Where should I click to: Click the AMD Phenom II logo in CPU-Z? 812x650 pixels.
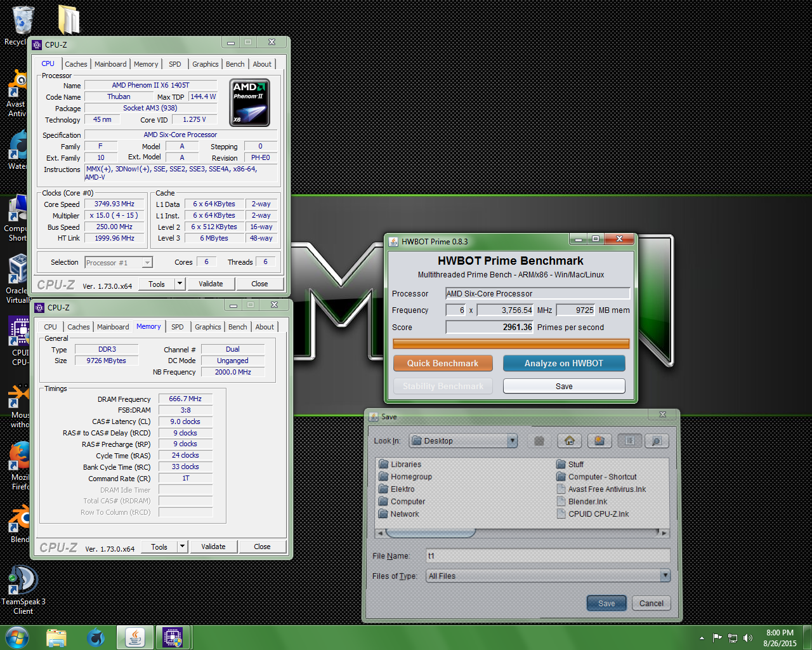249,102
